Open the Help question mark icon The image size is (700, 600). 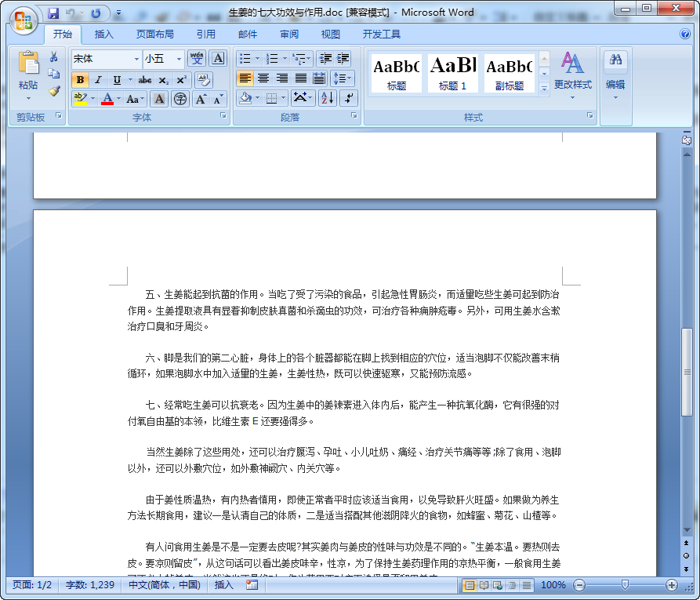(x=685, y=34)
